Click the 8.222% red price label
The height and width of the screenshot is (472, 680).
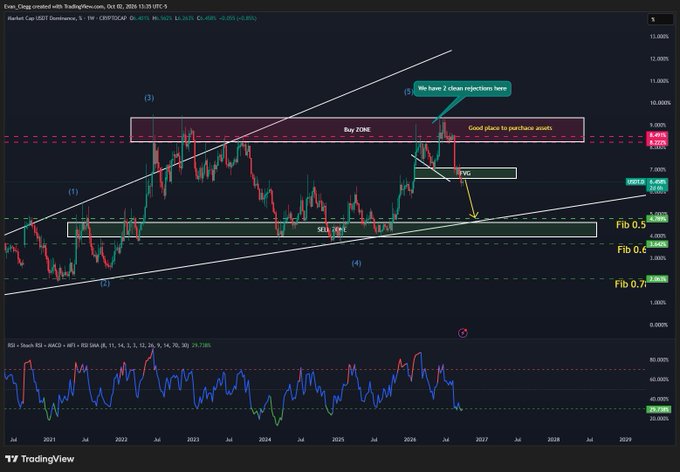pos(657,142)
